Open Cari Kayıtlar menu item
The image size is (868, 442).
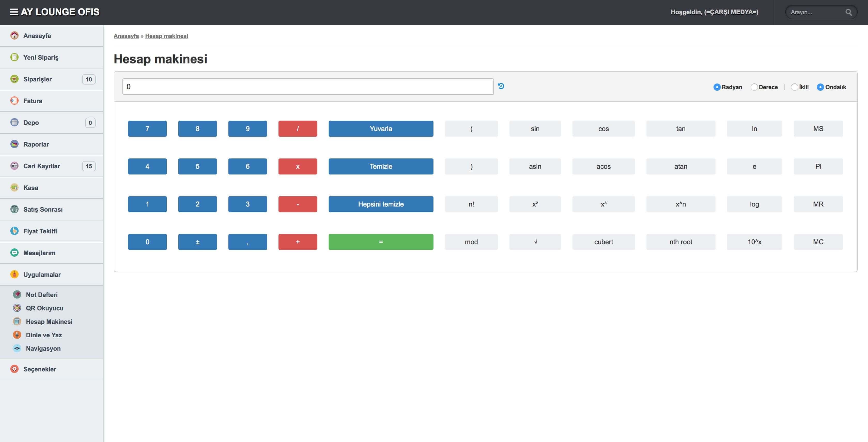pos(41,166)
